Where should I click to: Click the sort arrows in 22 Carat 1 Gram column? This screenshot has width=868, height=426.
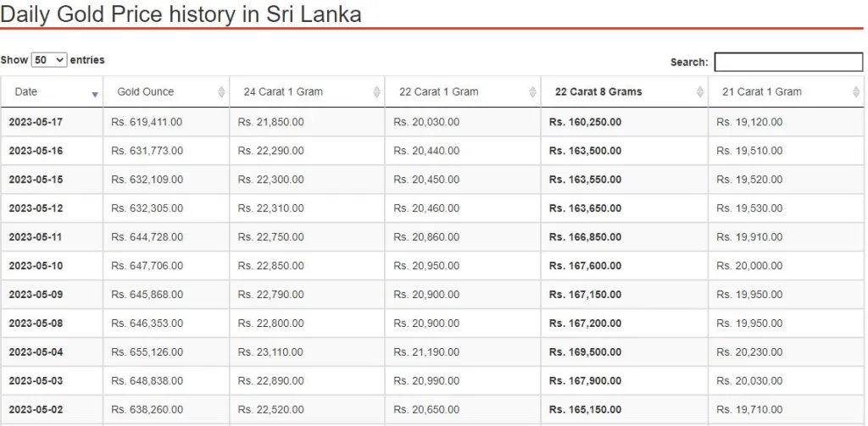pyautogui.click(x=533, y=92)
